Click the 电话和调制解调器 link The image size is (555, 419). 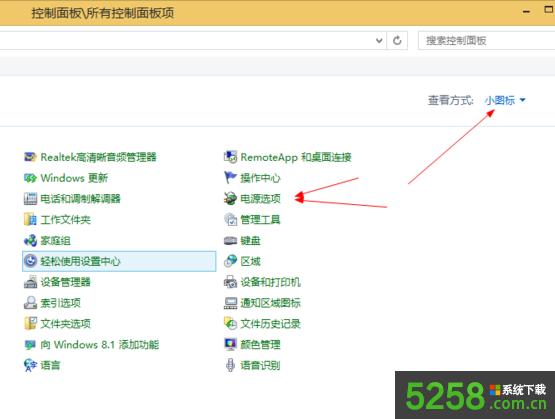tap(80, 199)
